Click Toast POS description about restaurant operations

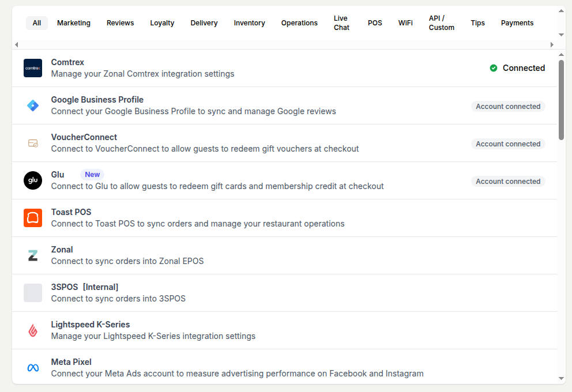(x=198, y=224)
